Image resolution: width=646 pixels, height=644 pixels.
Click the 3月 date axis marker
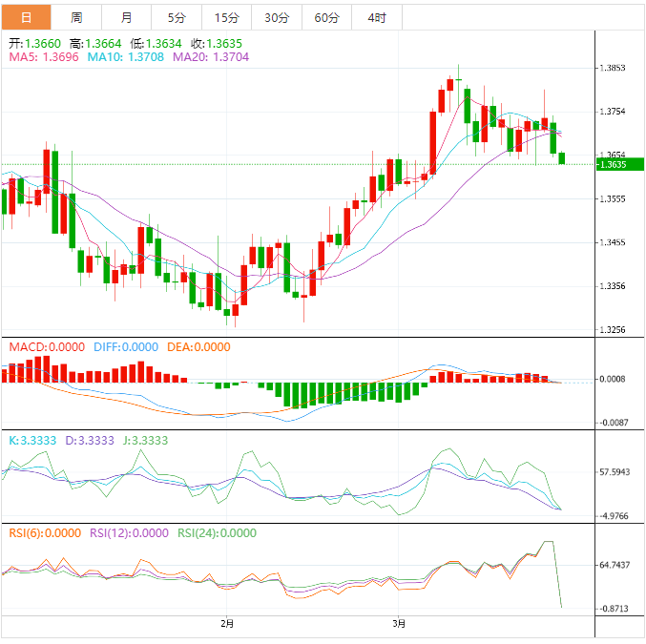[x=400, y=625]
